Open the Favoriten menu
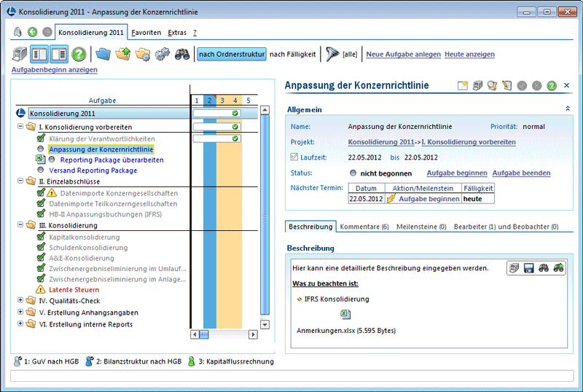Image resolution: width=583 pixels, height=392 pixels. click(x=146, y=33)
